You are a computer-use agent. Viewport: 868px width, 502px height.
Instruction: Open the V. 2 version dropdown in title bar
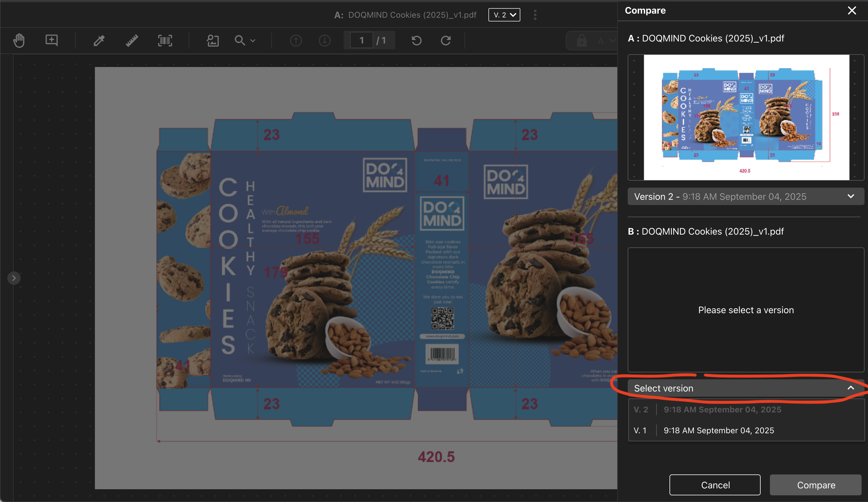pyautogui.click(x=504, y=15)
